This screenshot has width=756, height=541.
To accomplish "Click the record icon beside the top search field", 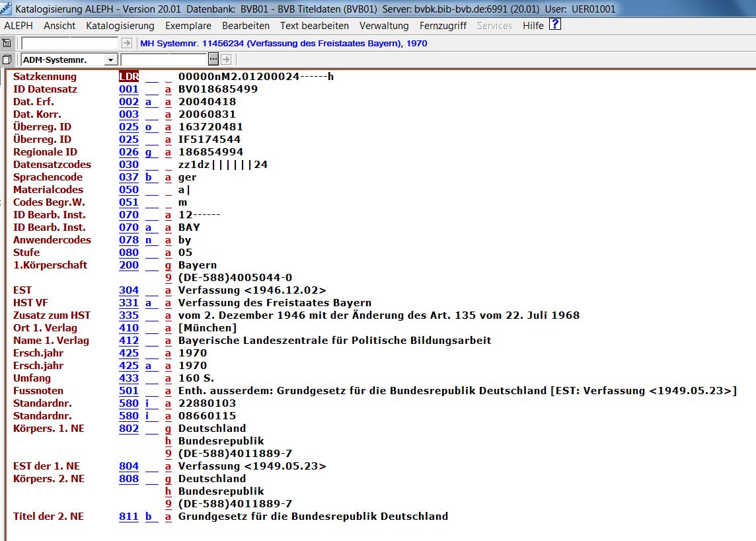I will [7, 43].
